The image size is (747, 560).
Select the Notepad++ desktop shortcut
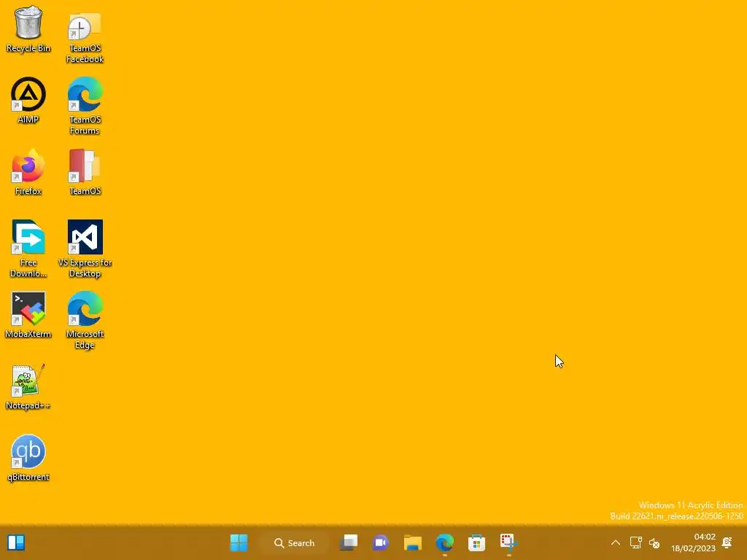[28, 386]
